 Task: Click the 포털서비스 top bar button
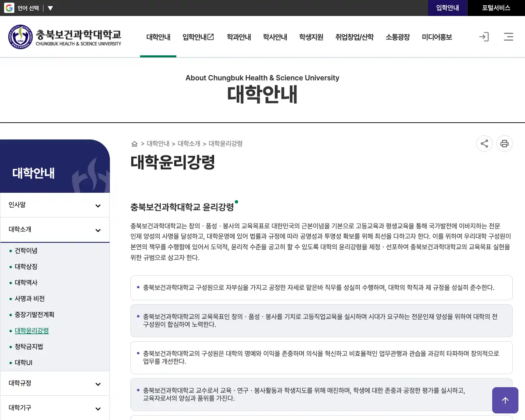click(x=496, y=8)
